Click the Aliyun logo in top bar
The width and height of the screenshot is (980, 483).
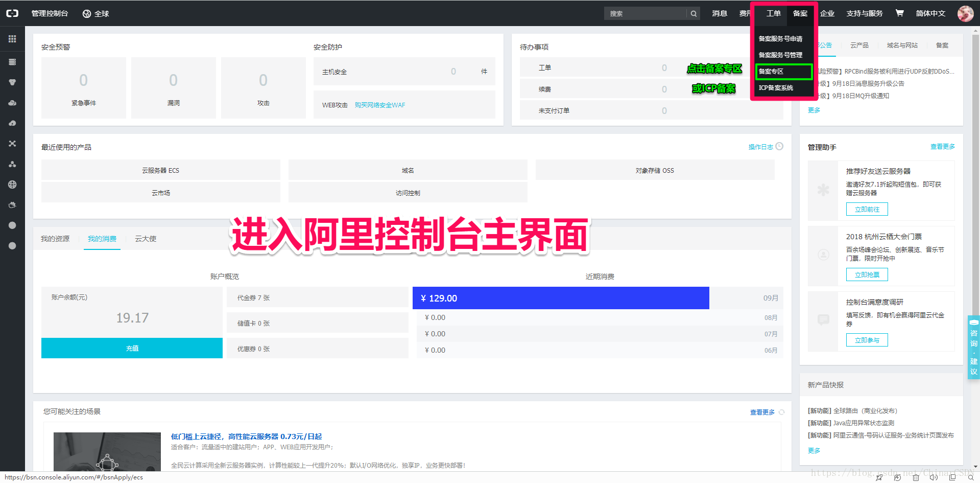[x=12, y=13]
